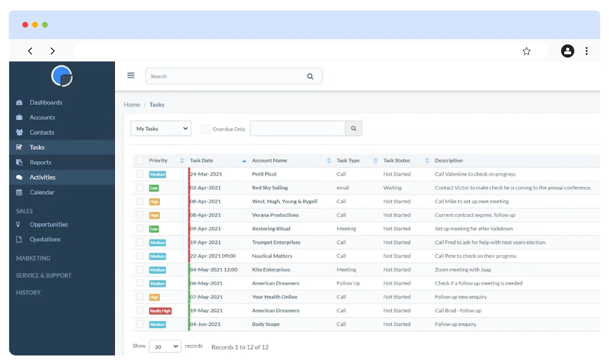This screenshot has width=609, height=364.
Task: Select the Opportunities lightbulb icon
Action: click(x=18, y=224)
